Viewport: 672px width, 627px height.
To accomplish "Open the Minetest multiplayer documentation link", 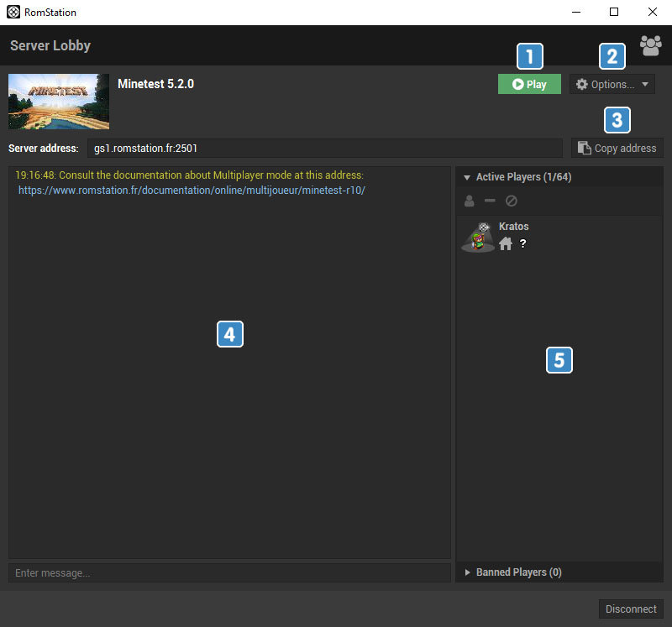I will point(192,191).
